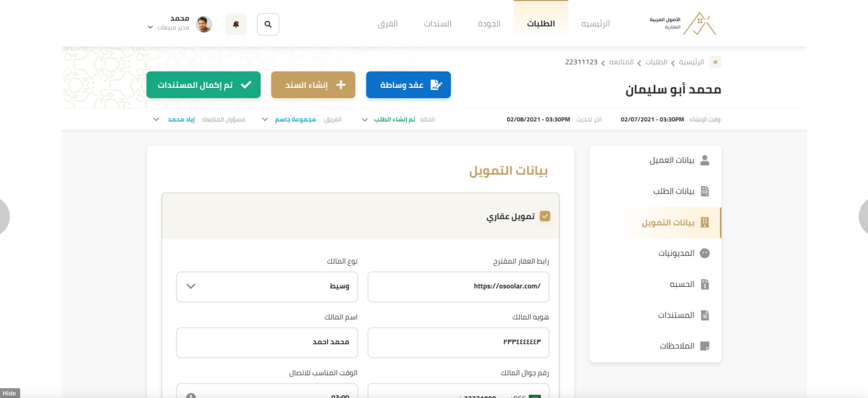Select بيانات التمويل sidebar item
This screenshot has width=868, height=398.
[655, 222]
